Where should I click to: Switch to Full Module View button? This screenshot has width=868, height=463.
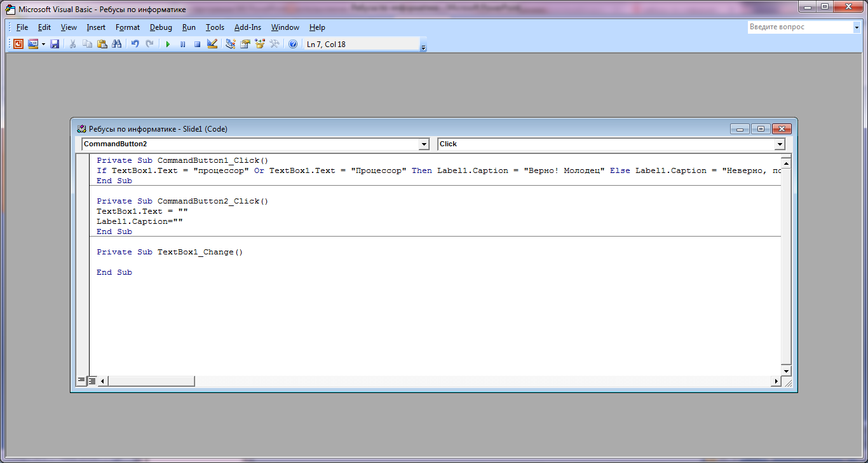92,380
